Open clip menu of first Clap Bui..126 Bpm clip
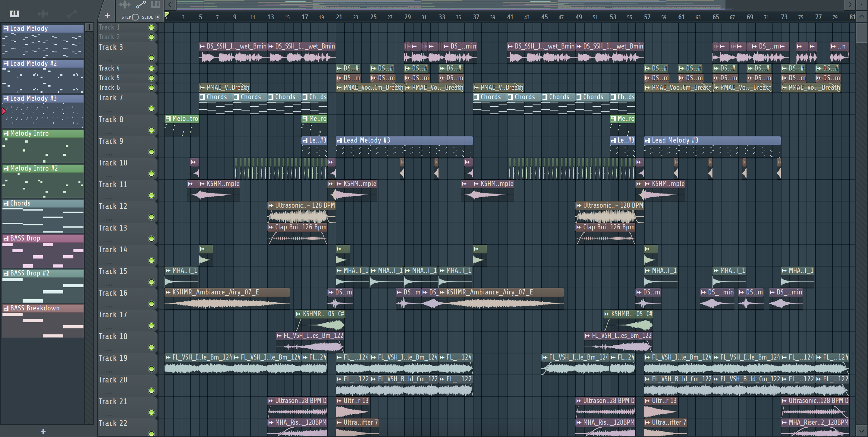Screen dimensions: 868x437 271,227
